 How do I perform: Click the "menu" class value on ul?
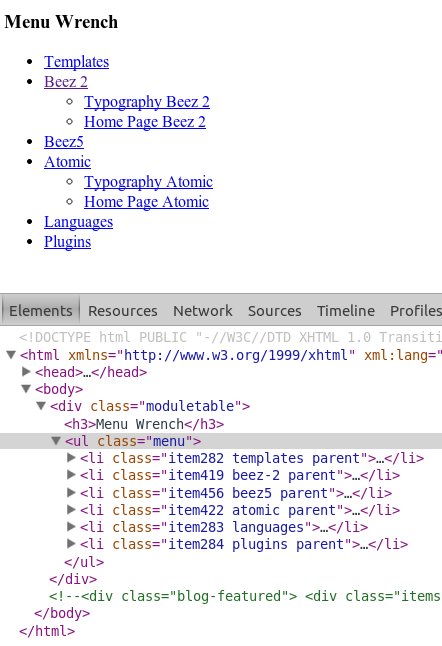pos(169,441)
